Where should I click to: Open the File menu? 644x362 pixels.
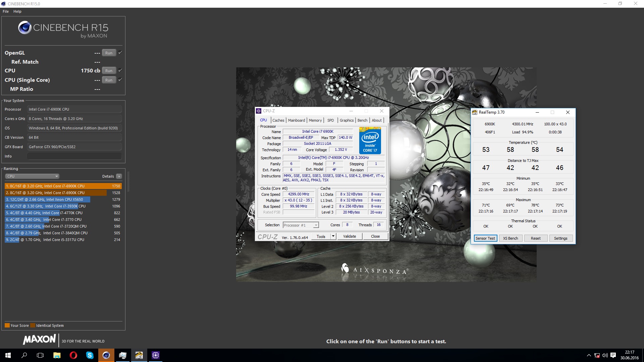coord(6,11)
